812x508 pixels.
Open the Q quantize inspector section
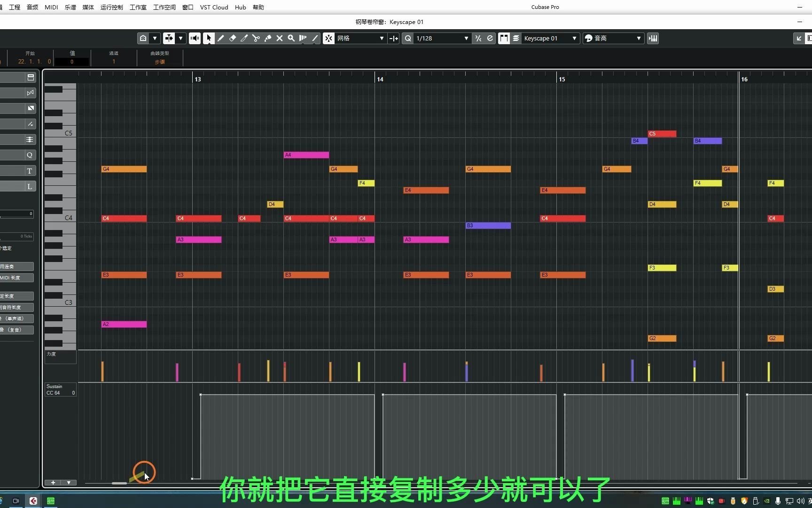tap(30, 155)
